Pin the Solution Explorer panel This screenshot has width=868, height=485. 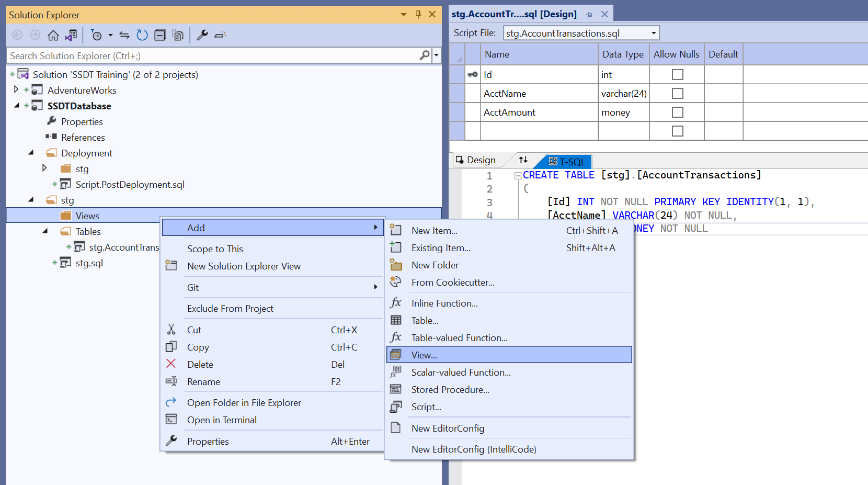(418, 14)
